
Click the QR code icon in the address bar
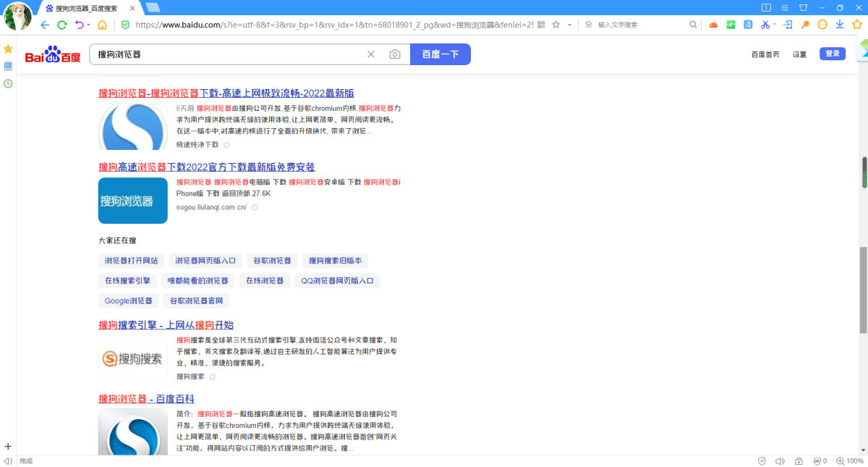tap(541, 25)
